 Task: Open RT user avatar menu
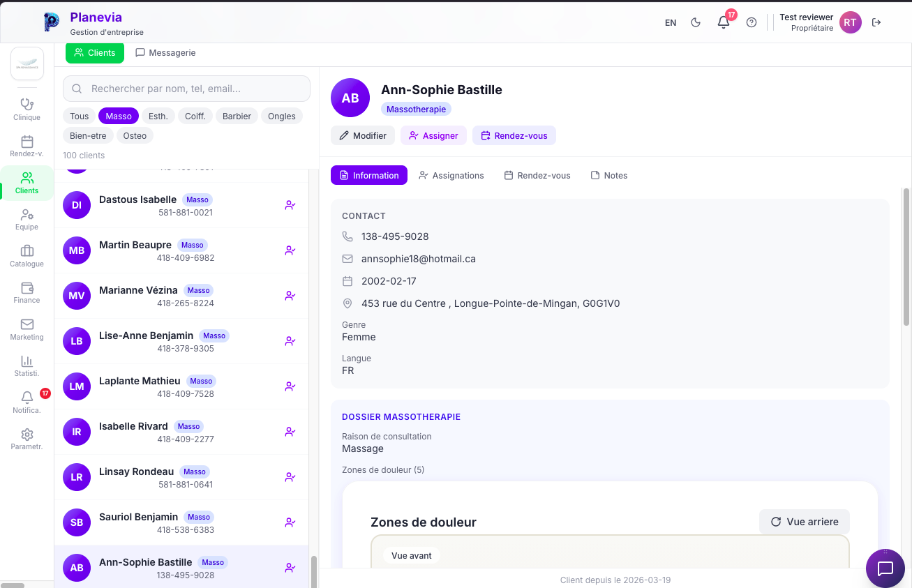point(850,22)
